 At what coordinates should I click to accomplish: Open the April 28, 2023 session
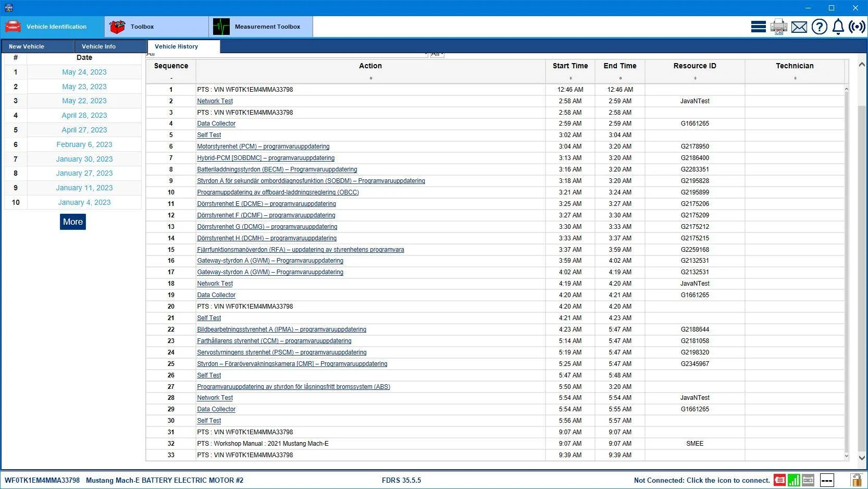[84, 115]
